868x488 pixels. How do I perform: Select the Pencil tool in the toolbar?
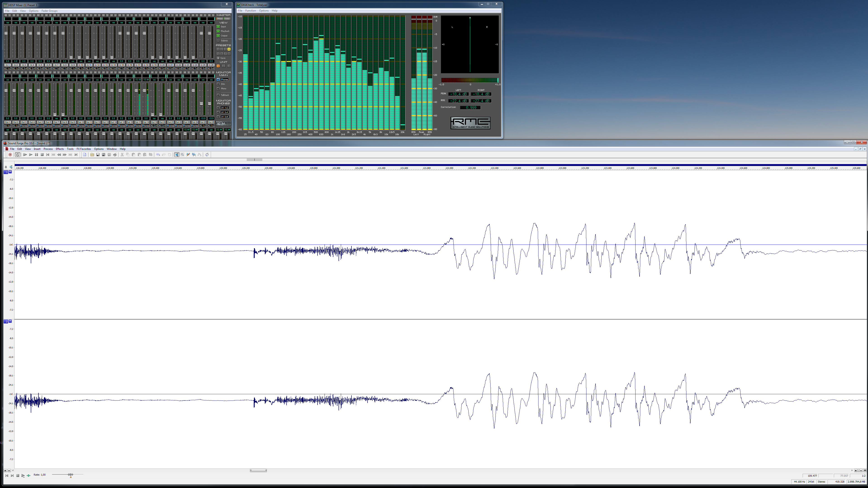pyautogui.click(x=188, y=155)
